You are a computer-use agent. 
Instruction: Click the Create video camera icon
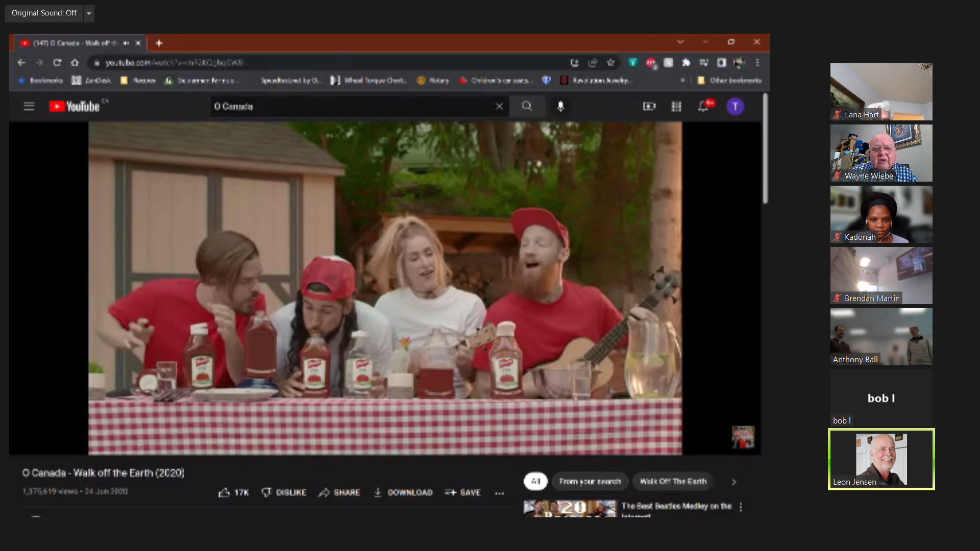(x=649, y=106)
